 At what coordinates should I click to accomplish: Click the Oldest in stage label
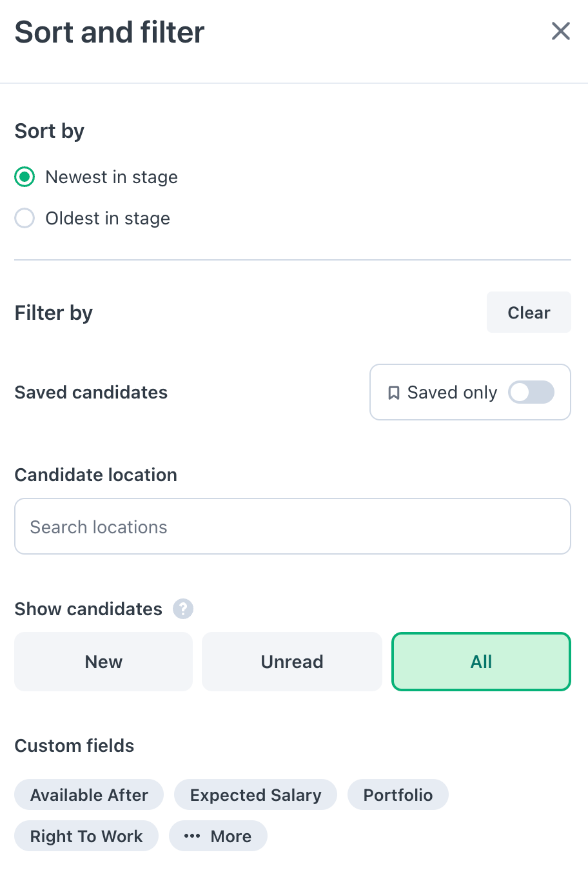coord(108,218)
